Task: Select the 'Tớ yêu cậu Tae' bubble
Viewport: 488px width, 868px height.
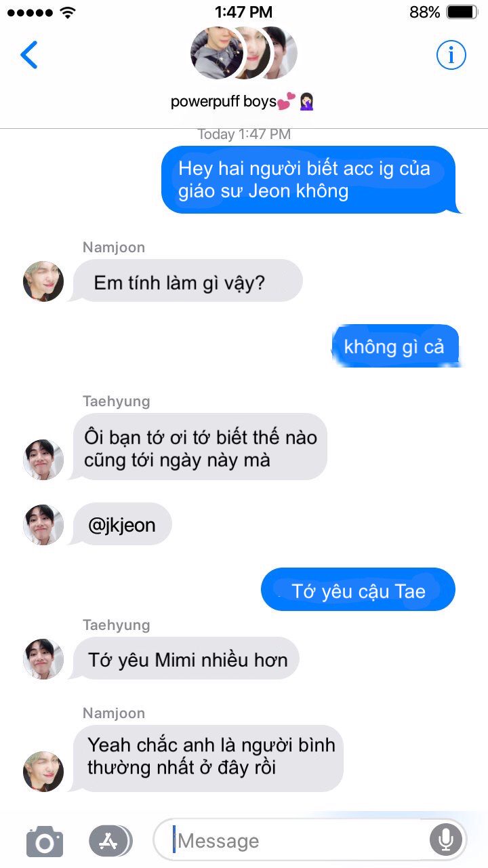Action: point(358,590)
